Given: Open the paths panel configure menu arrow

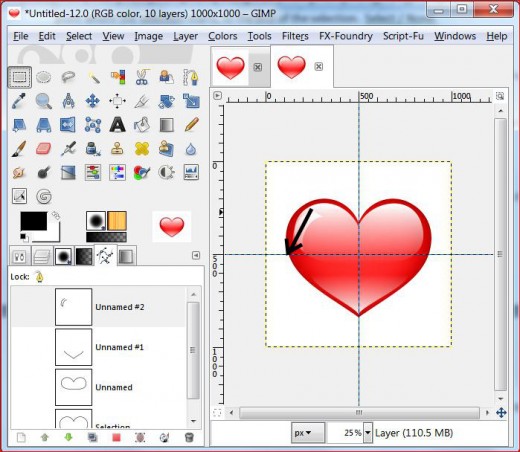Looking at the screenshot, I should (196, 256).
